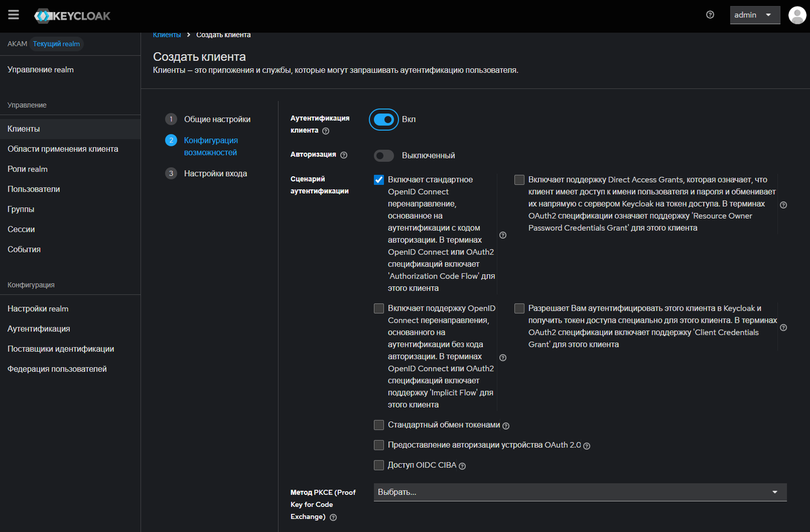Viewport: 810px width, 532px height.
Task: Enable the Авторизация switch
Action: coord(383,155)
